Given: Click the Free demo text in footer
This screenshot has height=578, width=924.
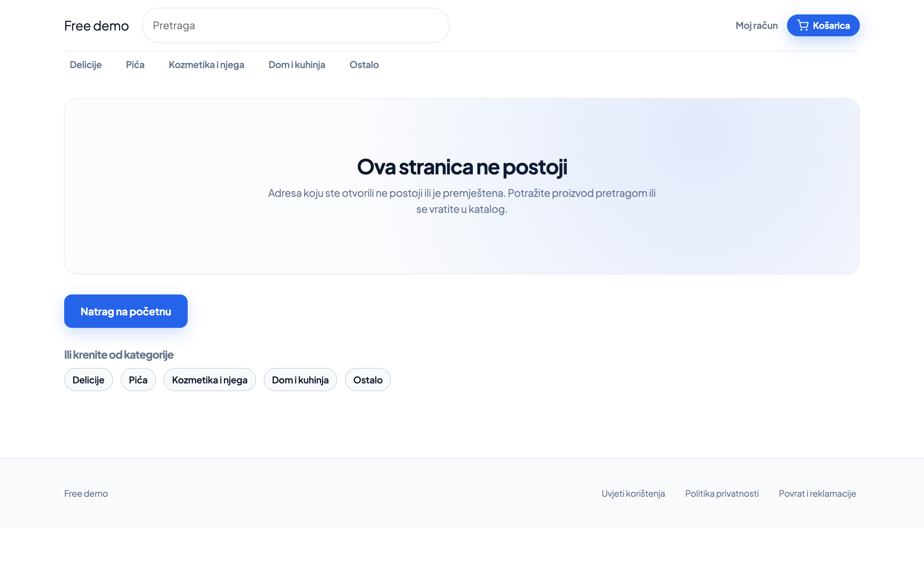Looking at the screenshot, I should pyautogui.click(x=86, y=494).
